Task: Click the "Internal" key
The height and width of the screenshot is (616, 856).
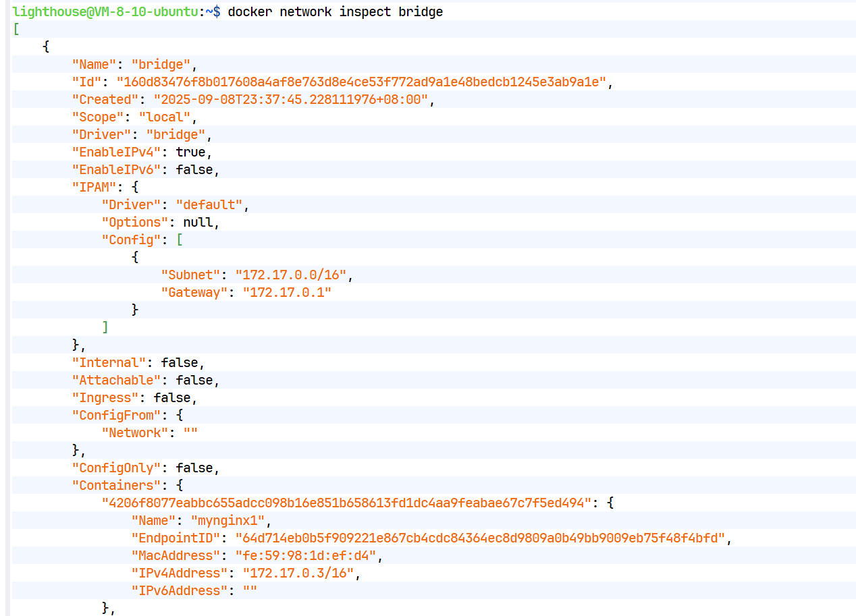Action: (x=109, y=362)
